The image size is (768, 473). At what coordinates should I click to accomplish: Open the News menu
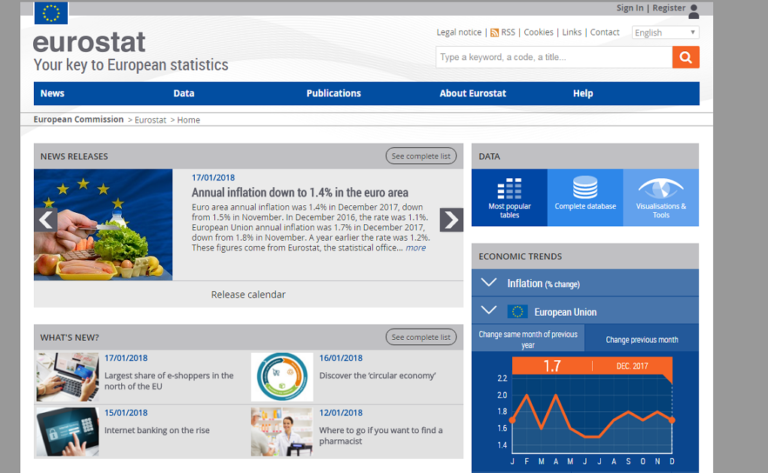point(52,93)
